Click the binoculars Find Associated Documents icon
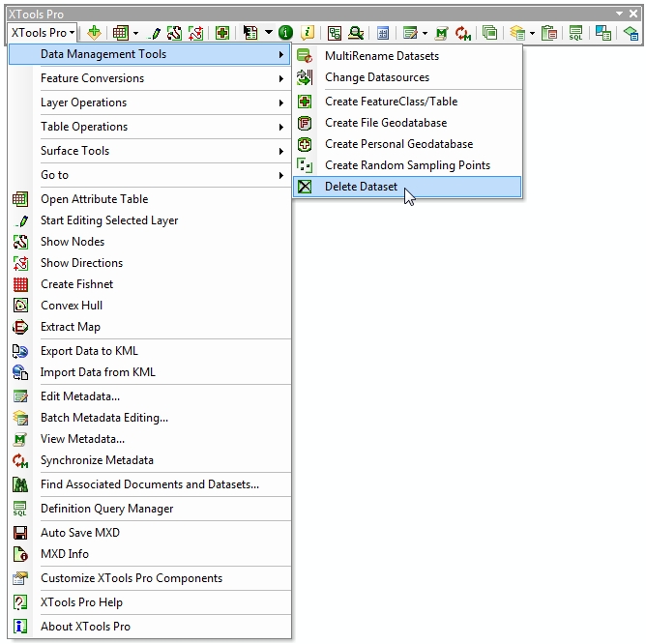The image size is (646, 644). (20, 484)
